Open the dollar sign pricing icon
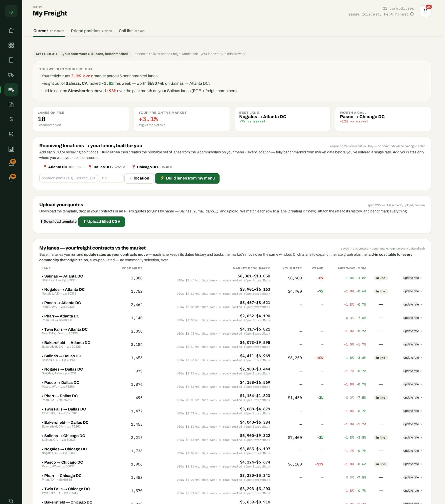This screenshot has width=445, height=504. [11, 119]
